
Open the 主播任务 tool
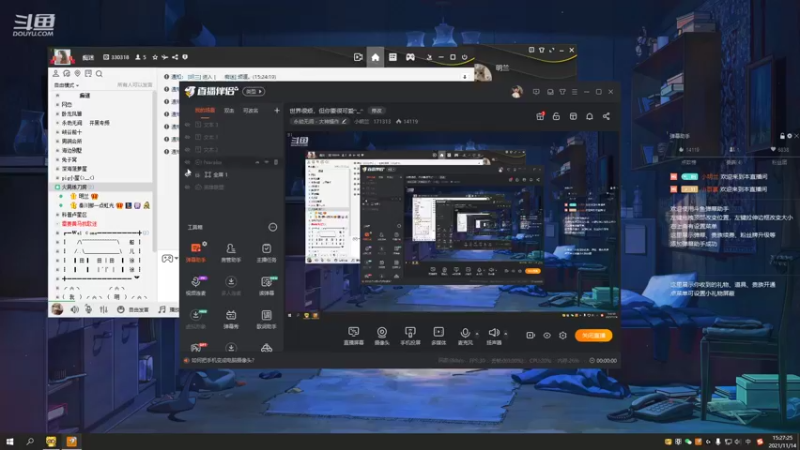(266, 252)
